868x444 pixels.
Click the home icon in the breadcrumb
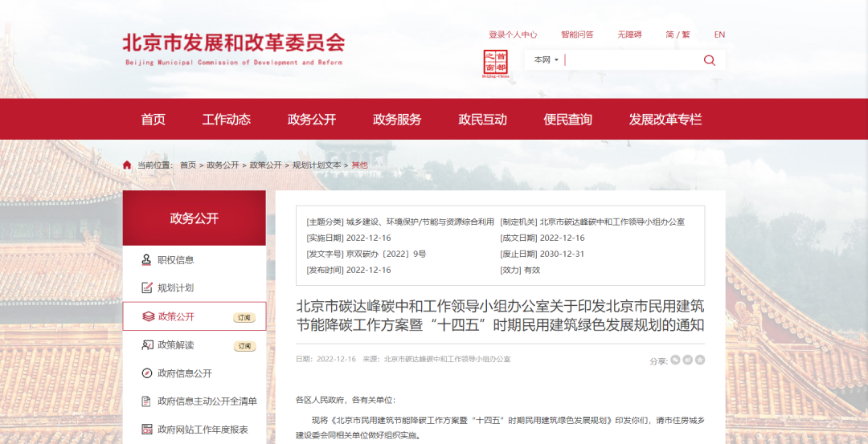click(x=127, y=165)
